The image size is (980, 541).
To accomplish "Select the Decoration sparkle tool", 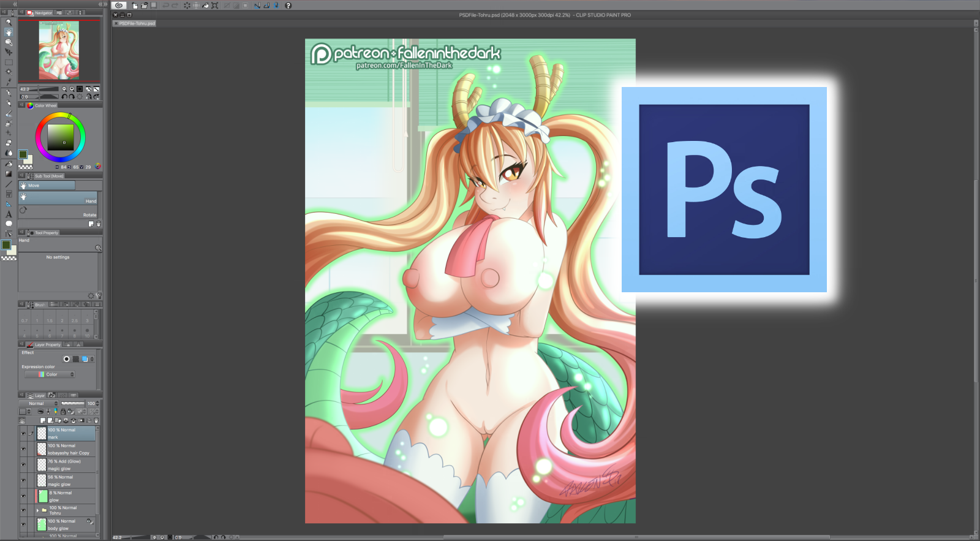I will 9,133.
